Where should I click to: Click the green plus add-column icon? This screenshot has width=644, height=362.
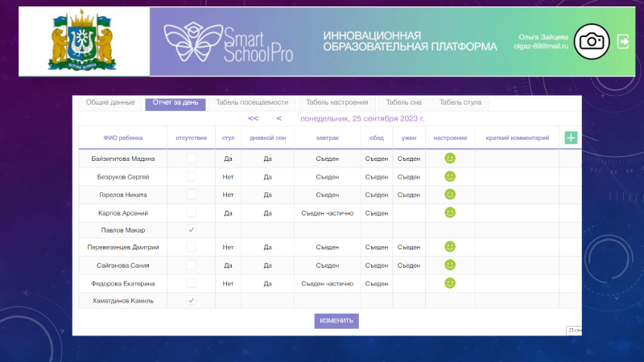tap(571, 138)
